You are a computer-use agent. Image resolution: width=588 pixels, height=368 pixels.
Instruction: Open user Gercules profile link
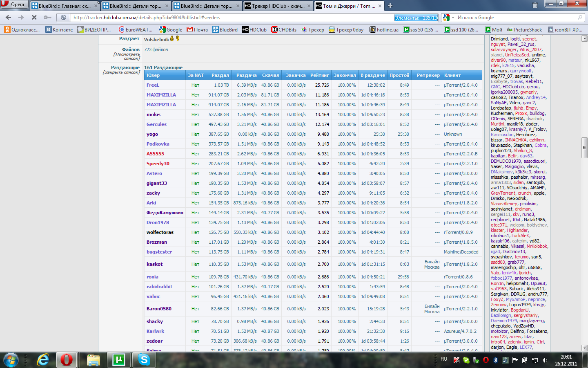(x=156, y=124)
